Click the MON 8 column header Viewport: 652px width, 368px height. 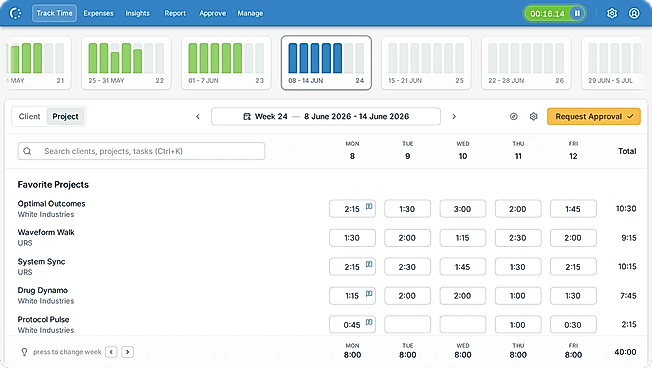tap(352, 151)
